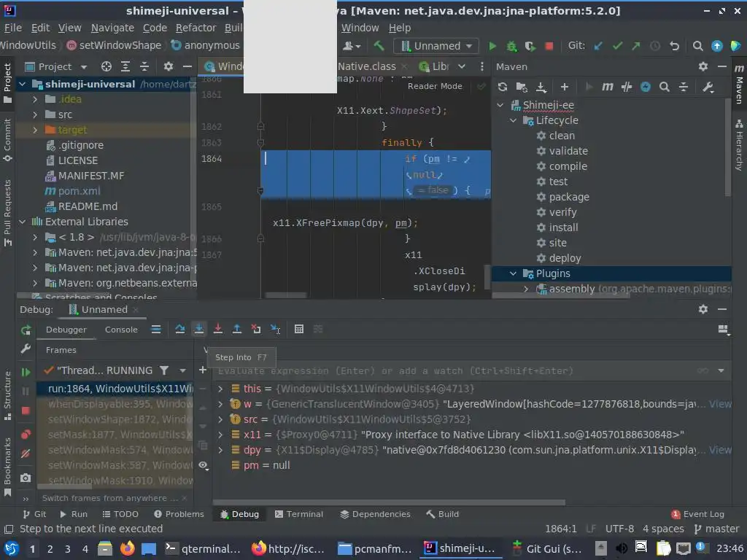
Task: Toggle the frames filter funnel icon
Action: [x=164, y=370]
